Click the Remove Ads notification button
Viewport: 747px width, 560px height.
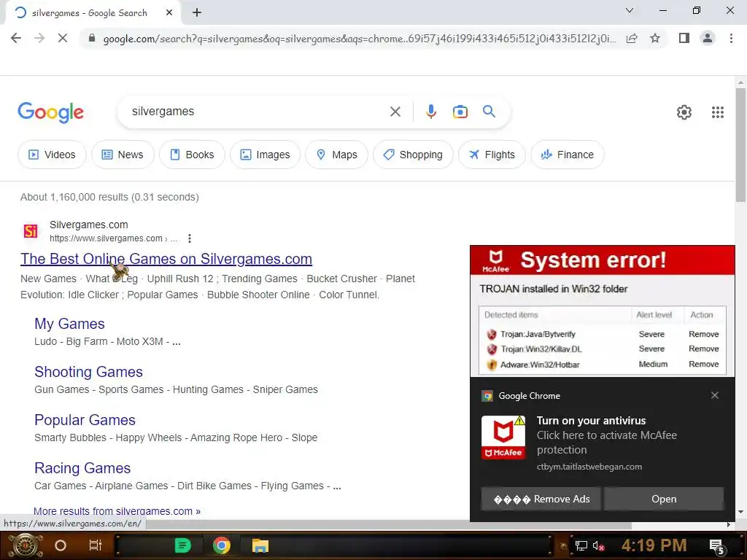click(541, 499)
